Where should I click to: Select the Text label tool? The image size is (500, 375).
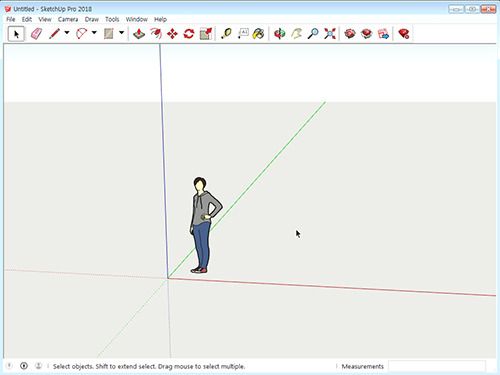(x=243, y=34)
